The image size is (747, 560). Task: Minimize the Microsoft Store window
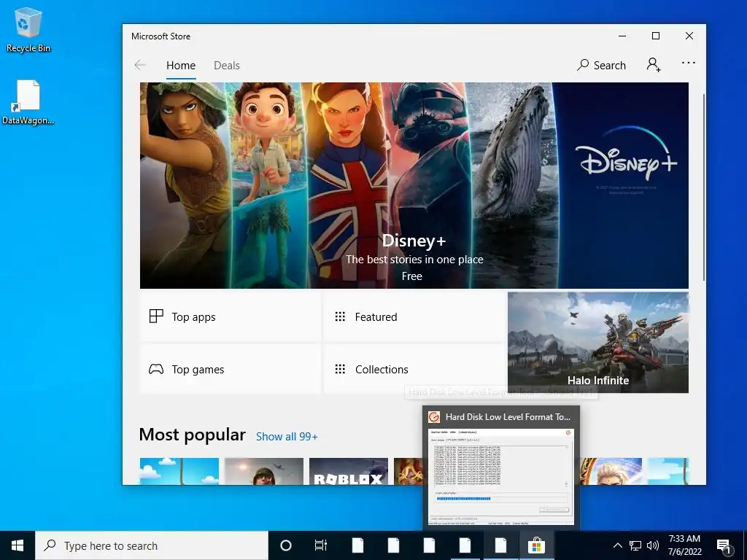(622, 36)
